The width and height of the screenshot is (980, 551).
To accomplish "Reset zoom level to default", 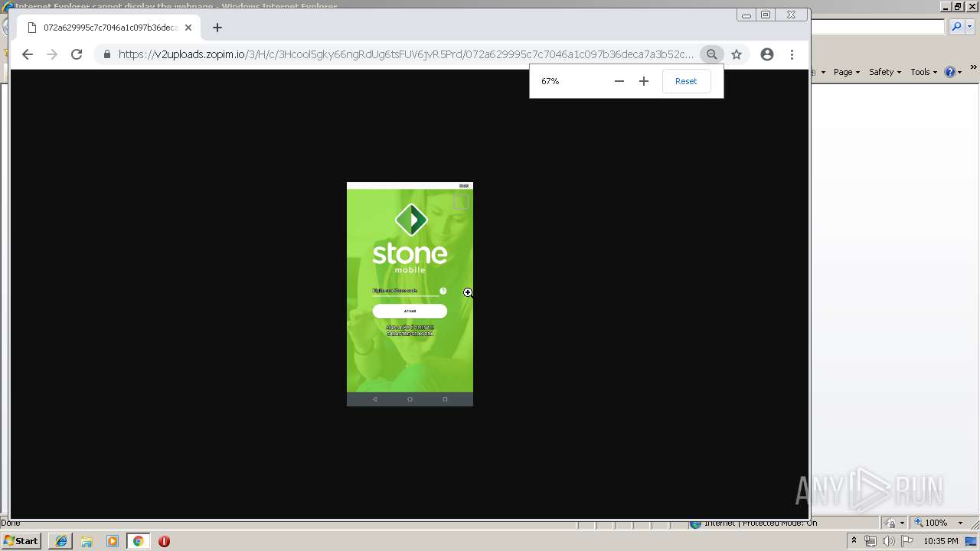I will pyautogui.click(x=686, y=81).
